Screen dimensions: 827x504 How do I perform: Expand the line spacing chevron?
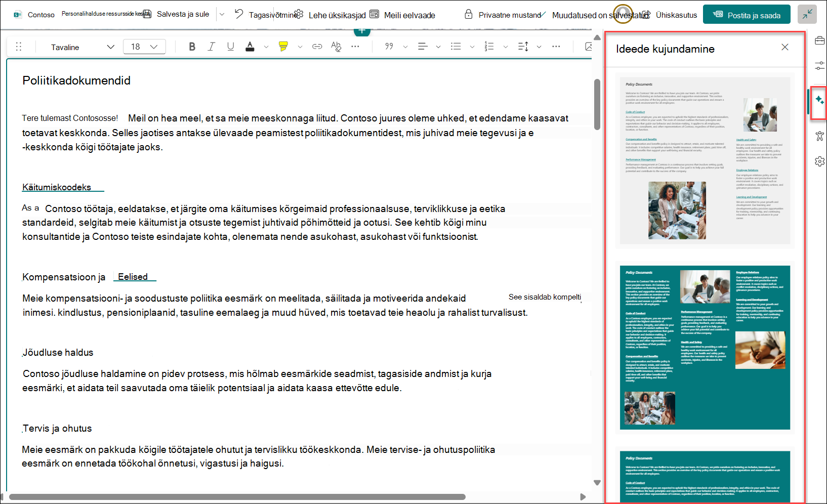coord(539,47)
